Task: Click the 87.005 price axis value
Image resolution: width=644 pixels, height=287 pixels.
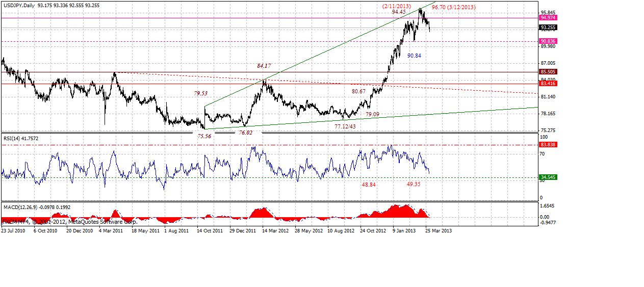Action: point(548,63)
